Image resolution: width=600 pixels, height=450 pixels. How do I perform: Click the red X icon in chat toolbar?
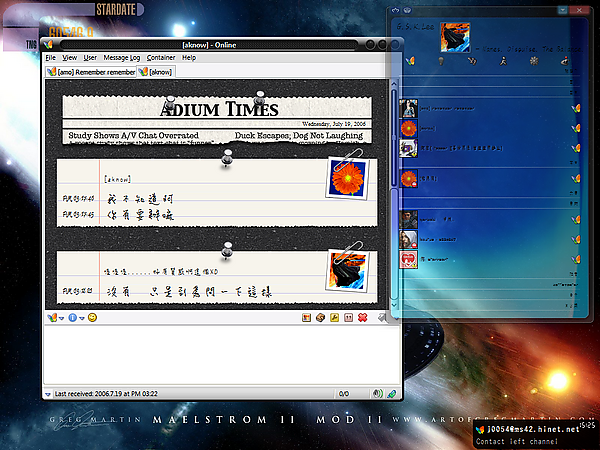point(363,317)
